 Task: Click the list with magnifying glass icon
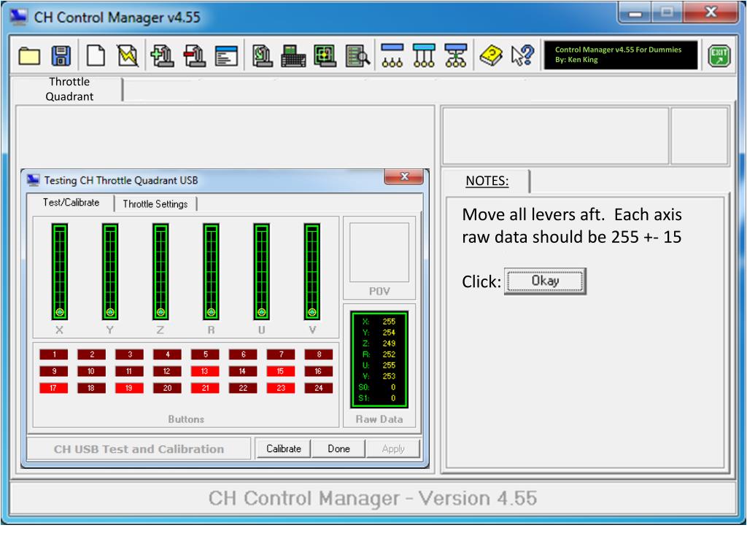[357, 55]
